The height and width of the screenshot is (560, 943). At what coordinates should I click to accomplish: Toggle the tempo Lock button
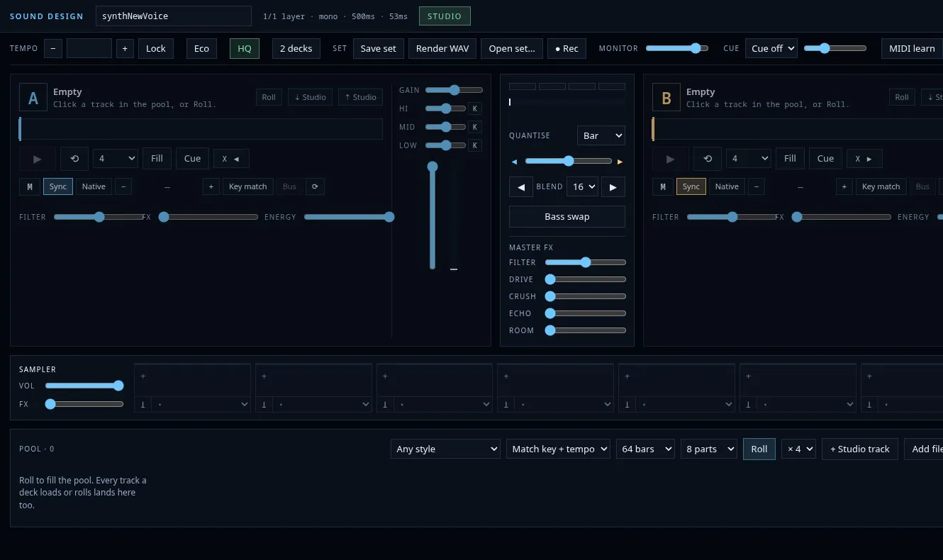156,48
